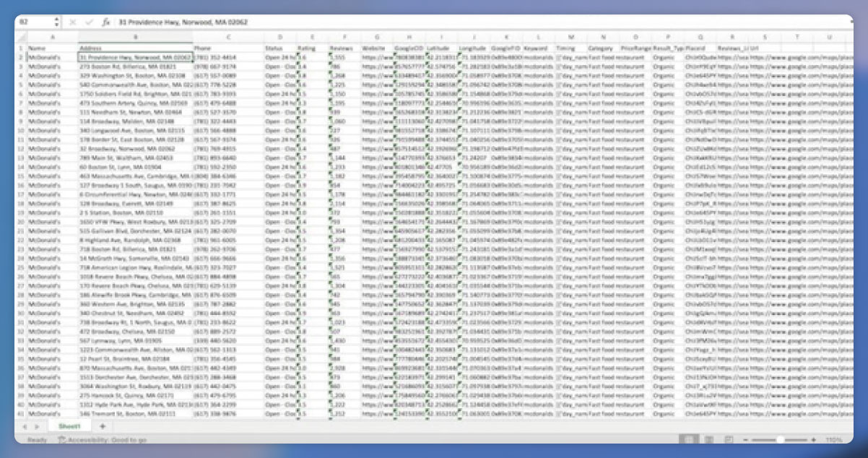The width and height of the screenshot is (868, 458).
Task: Select cell 12 Pearl St, Braintree, MA 02184
Action: point(134,358)
